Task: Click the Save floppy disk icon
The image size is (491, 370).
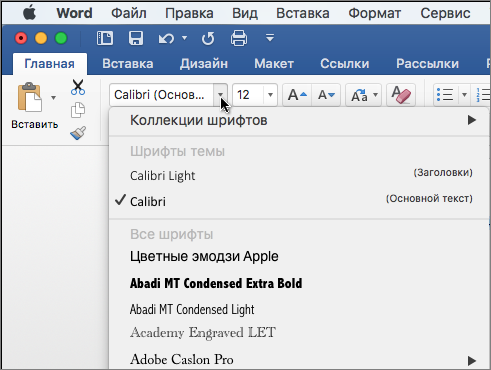Action: click(x=136, y=38)
